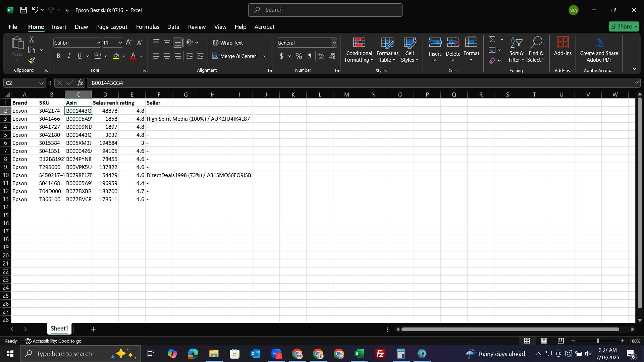This screenshot has width=644, height=362.
Task: Click Delete cells button
Action: (x=453, y=50)
